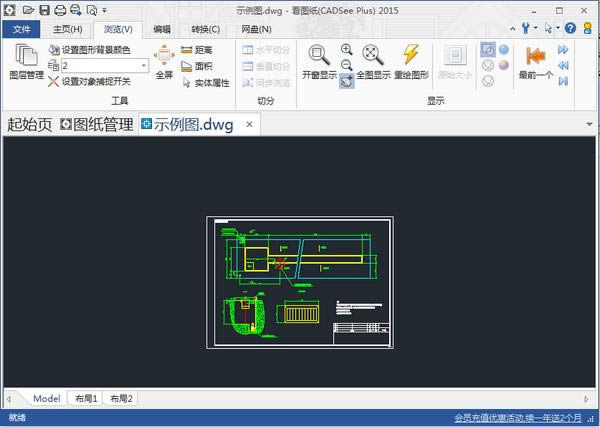Open the 图层管理 layer manager
The image size is (600, 427).
pos(26,61)
